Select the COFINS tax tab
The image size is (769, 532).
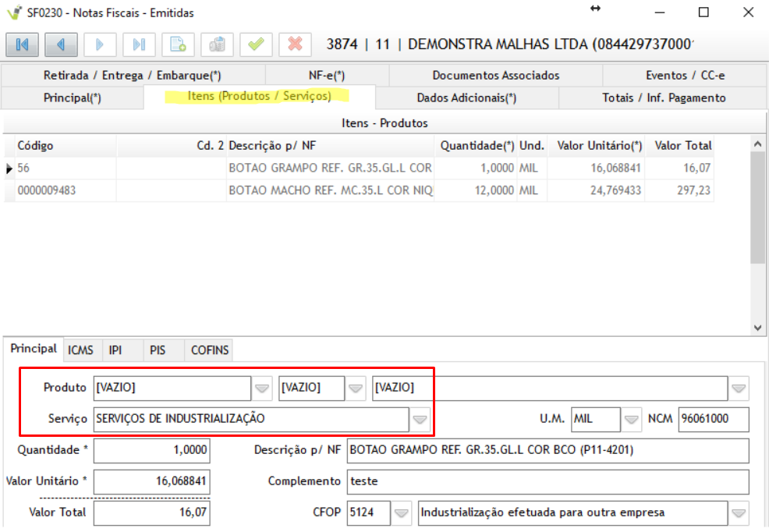click(210, 350)
